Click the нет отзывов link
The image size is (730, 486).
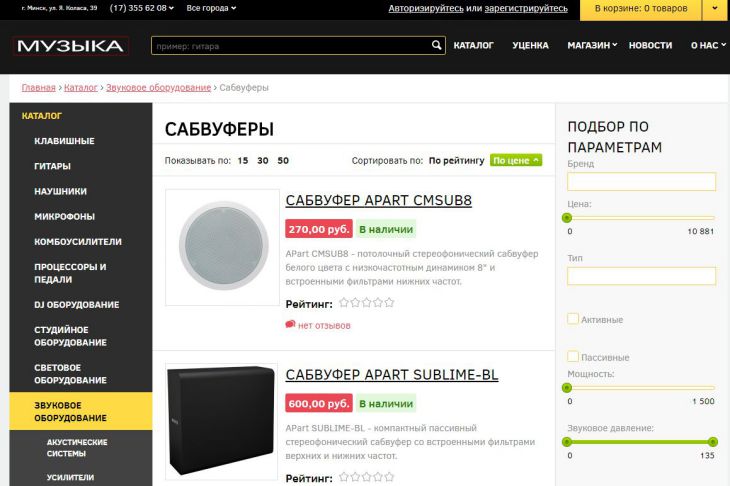324,325
